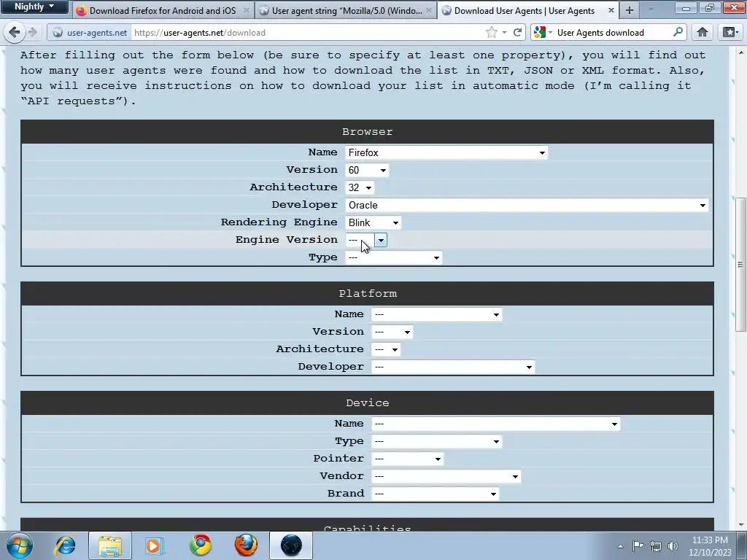This screenshot has width=747, height=560.
Task: Click the Browser section header
Action: pos(368,132)
